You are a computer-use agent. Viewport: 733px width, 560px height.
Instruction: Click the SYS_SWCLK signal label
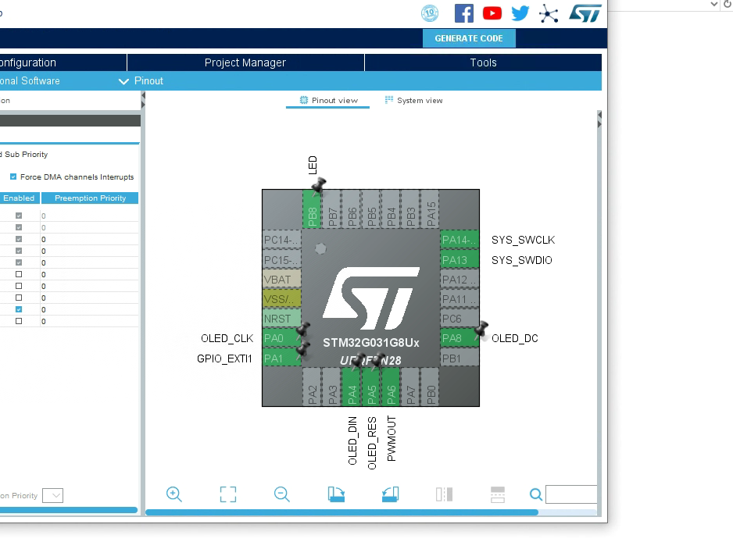click(523, 240)
